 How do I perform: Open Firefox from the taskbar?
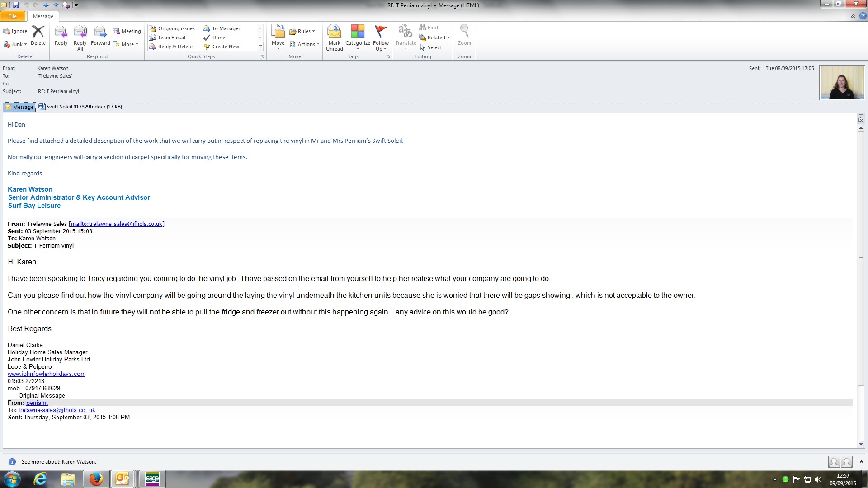click(x=96, y=479)
